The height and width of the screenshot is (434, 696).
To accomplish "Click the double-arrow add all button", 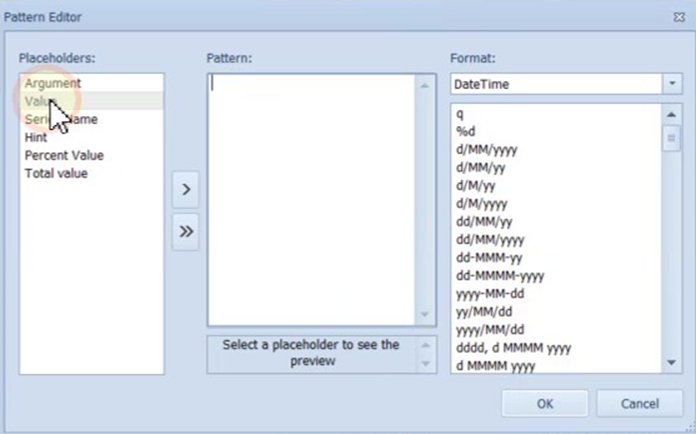I will click(185, 231).
